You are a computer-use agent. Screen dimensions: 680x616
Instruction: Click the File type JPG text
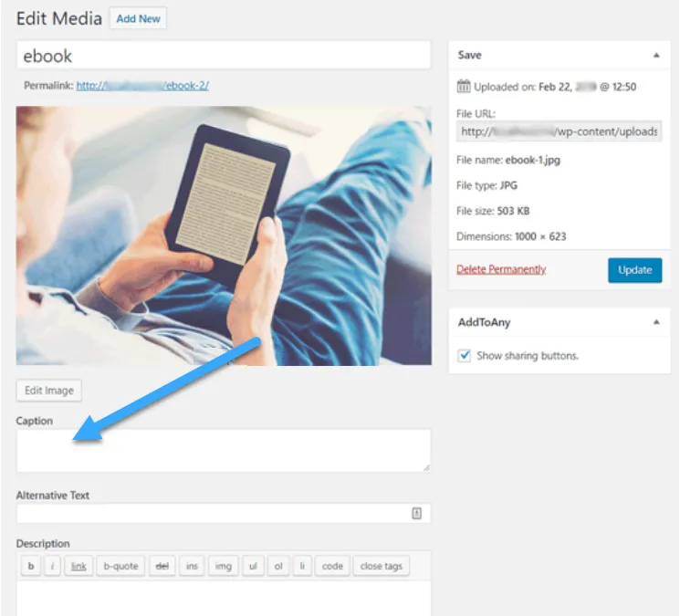(x=486, y=185)
